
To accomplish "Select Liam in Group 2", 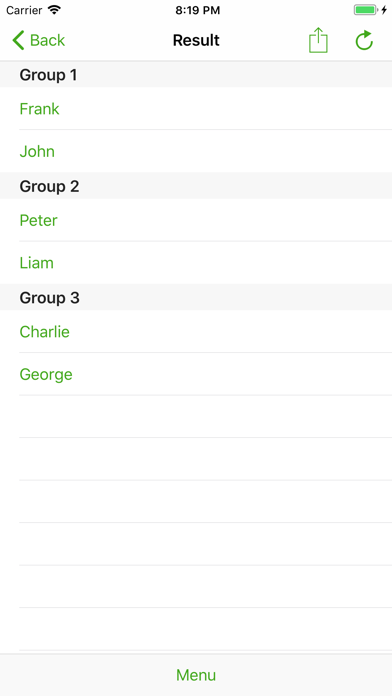I will click(x=196, y=263).
